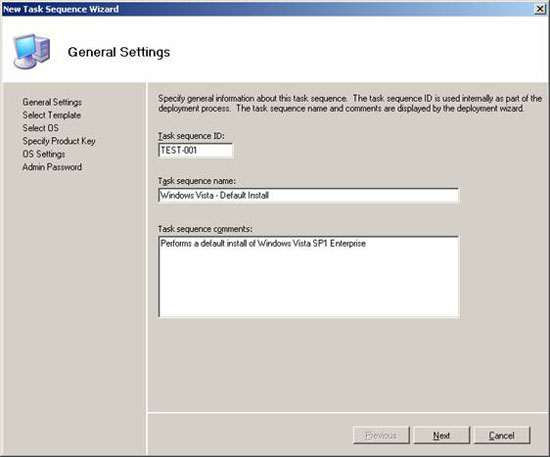Viewport: 550px width, 457px height.
Task: Click the large General Settings page heading
Action: tap(119, 52)
